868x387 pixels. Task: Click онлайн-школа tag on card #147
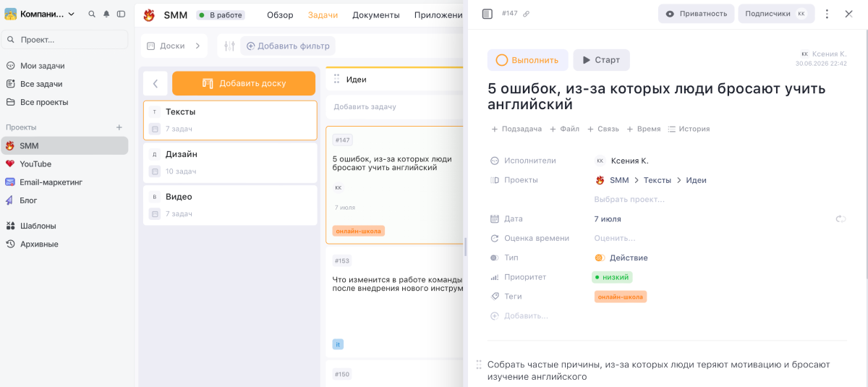(359, 231)
